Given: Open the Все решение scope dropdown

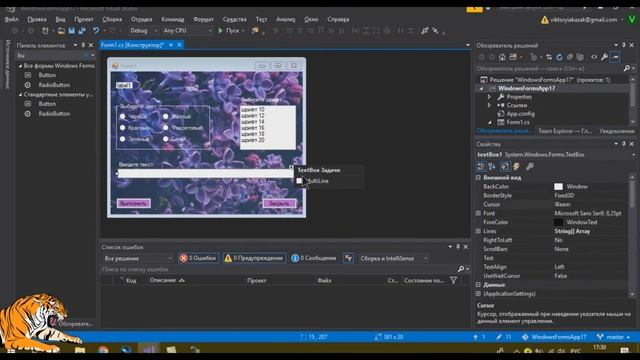Looking at the screenshot, I should pos(138,258).
